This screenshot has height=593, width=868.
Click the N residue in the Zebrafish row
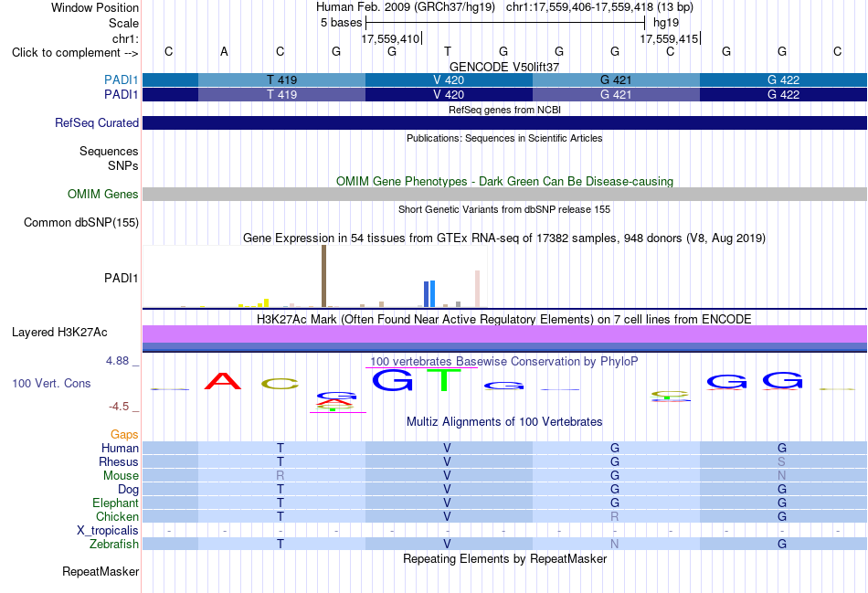[615, 545]
